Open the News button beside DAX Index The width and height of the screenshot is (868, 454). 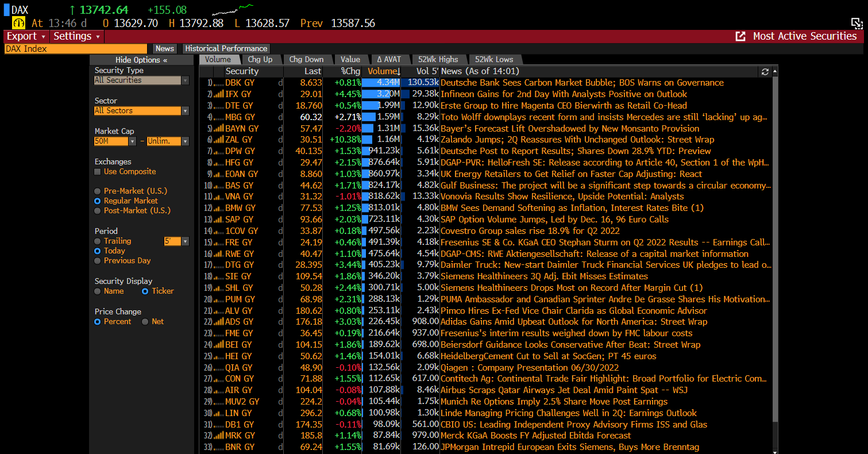tap(165, 49)
